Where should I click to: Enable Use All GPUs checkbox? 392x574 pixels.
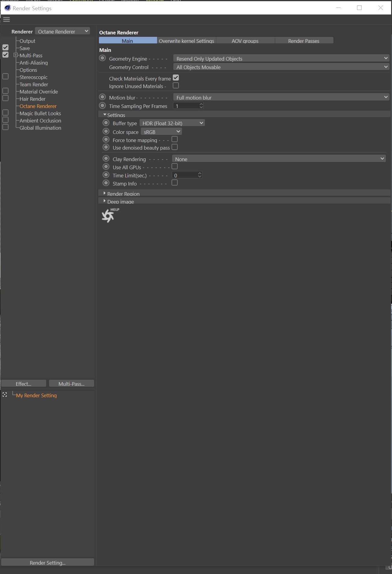pos(175,166)
